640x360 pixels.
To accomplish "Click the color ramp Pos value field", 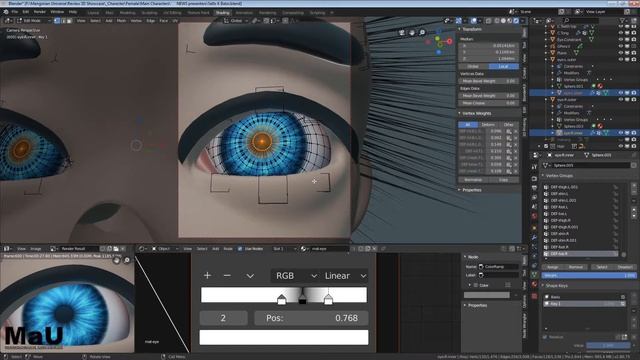I will pyautogui.click(x=311, y=318).
